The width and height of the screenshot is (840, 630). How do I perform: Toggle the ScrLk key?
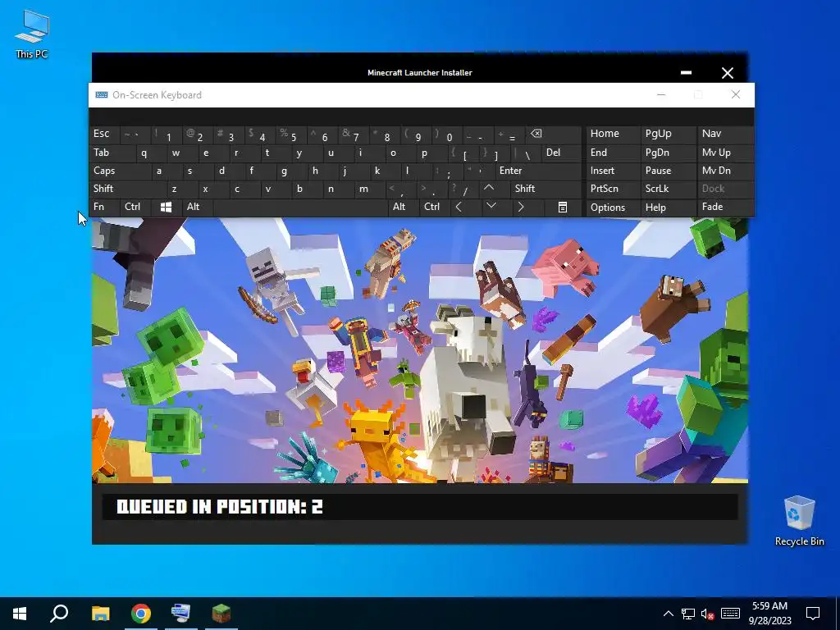click(x=668, y=189)
